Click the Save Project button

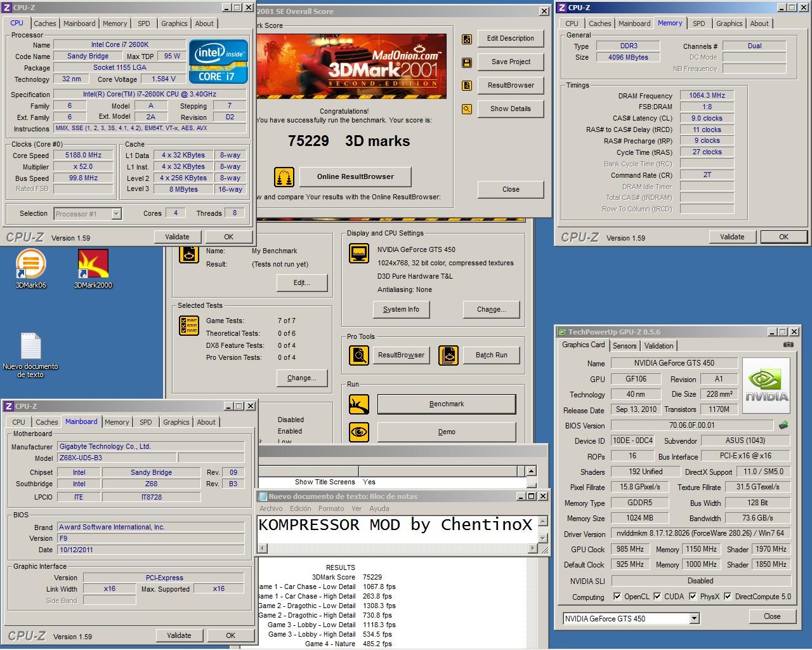(511, 62)
